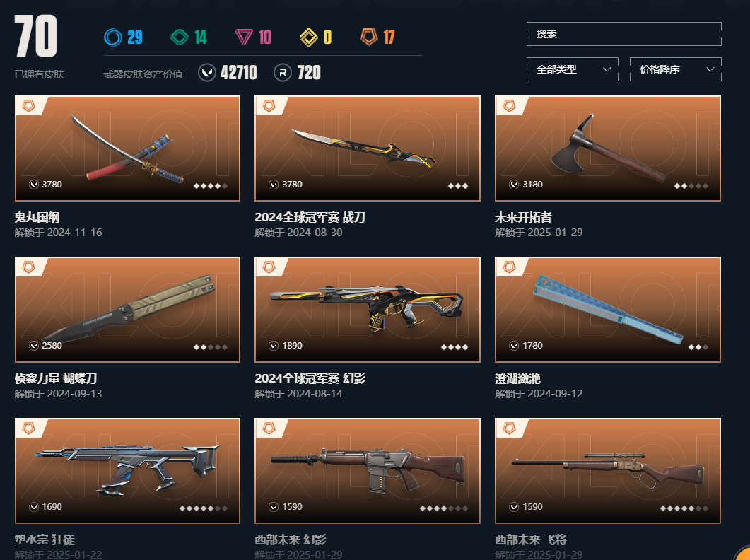Choose the orange Exclusive-tier pentagon icon
This screenshot has height=560, width=750.
[x=369, y=36]
